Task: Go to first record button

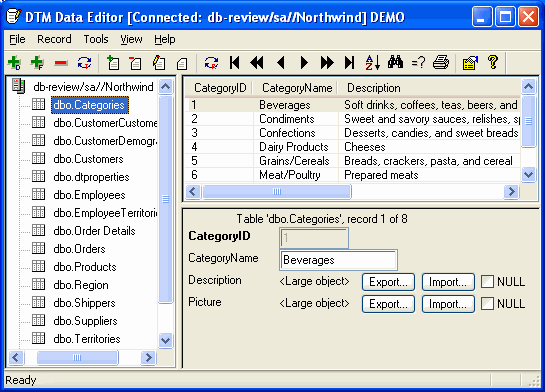Action: point(235,63)
